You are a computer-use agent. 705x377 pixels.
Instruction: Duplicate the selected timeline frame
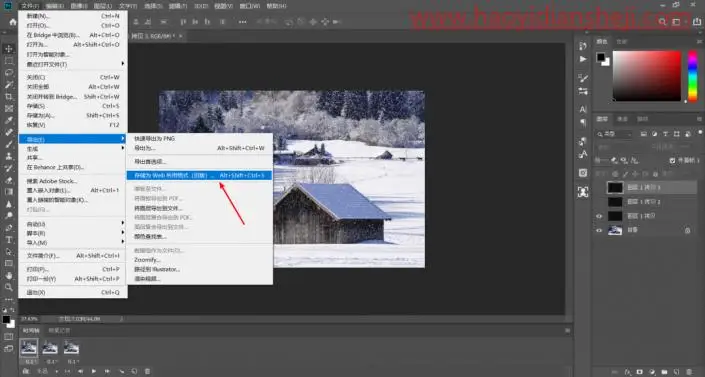pos(134,371)
